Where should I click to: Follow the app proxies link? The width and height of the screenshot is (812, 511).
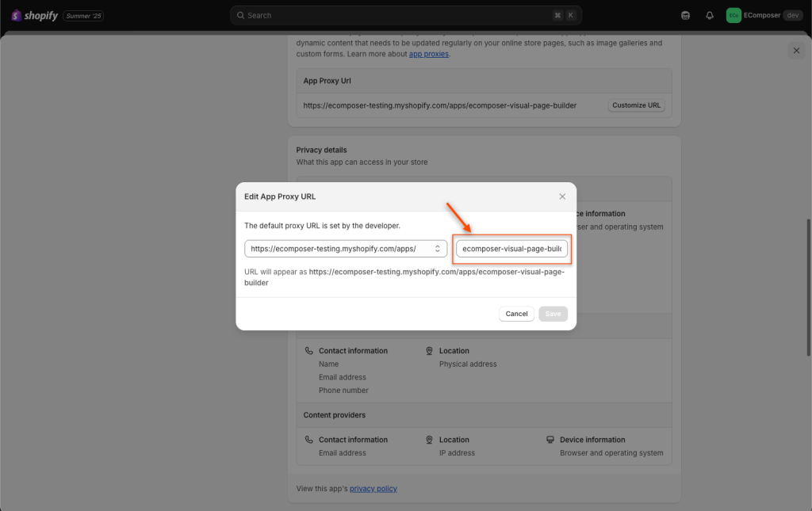point(429,54)
